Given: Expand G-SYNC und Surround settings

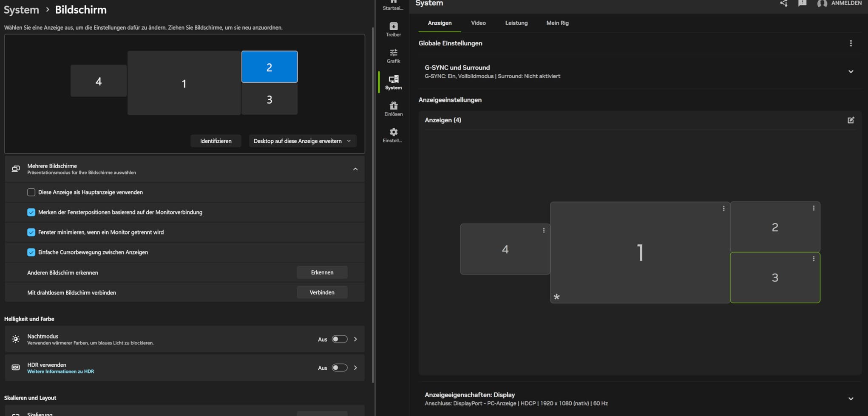Looking at the screenshot, I should point(851,72).
